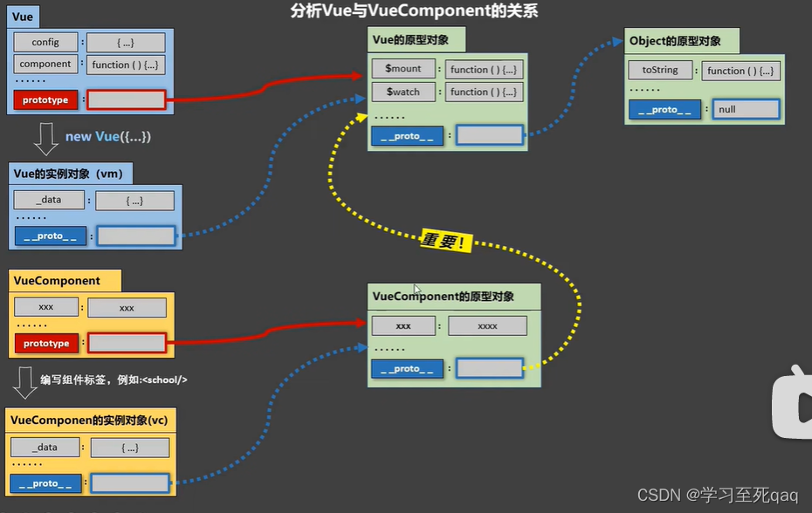
Task: Select the Vue box header label
Action: pyautogui.click(x=23, y=17)
